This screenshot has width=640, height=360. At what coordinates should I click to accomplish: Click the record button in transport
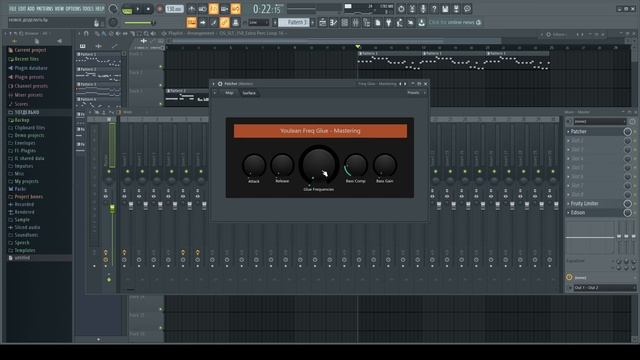160,9
